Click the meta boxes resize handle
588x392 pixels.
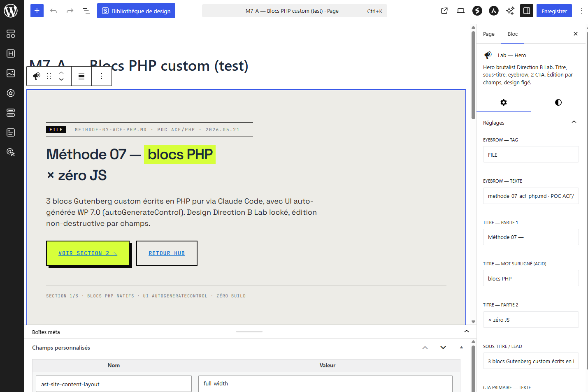pyautogui.click(x=249, y=331)
